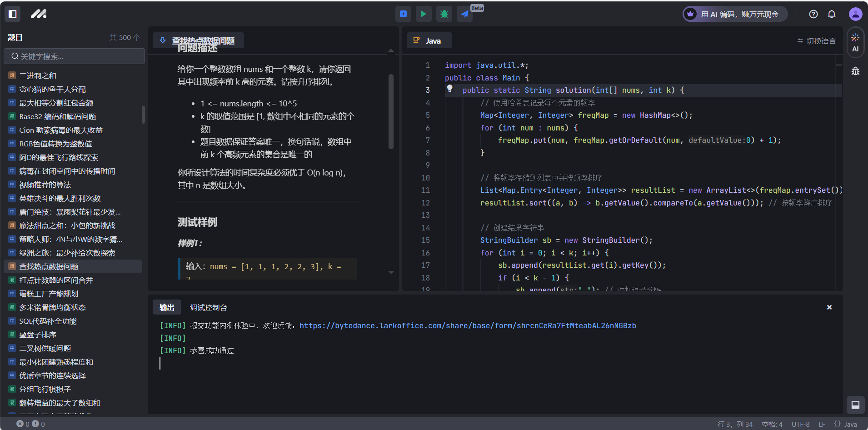Open problem 绿洲之旅：最少补给次数探索
868x430 pixels.
click(73, 253)
